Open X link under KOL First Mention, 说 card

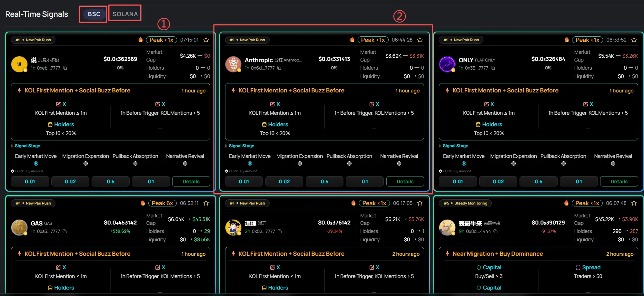(61, 104)
